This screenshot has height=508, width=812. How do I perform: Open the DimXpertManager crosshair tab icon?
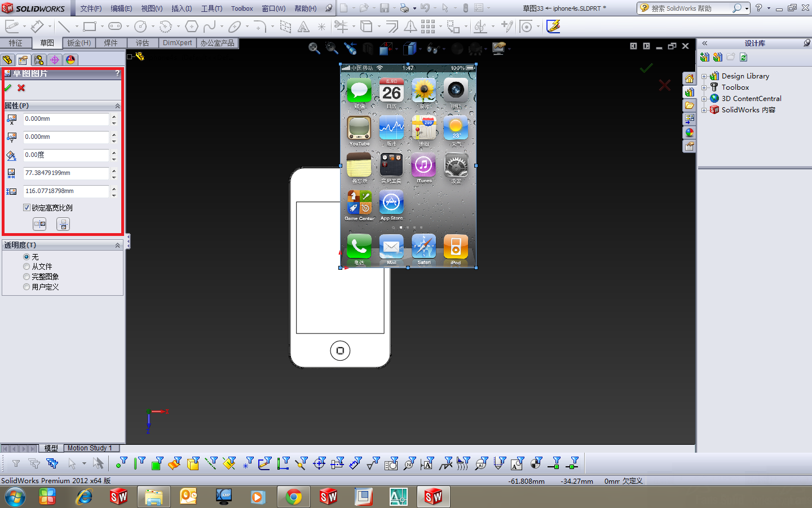[55, 60]
